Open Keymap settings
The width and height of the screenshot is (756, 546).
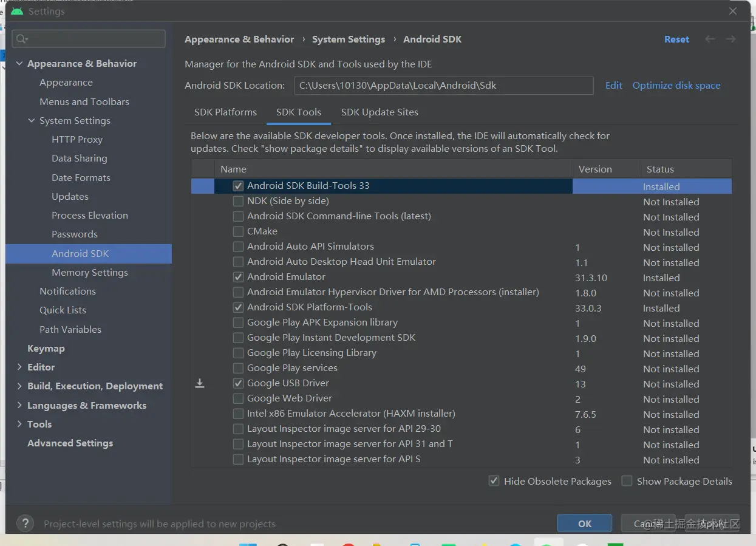pyautogui.click(x=46, y=348)
